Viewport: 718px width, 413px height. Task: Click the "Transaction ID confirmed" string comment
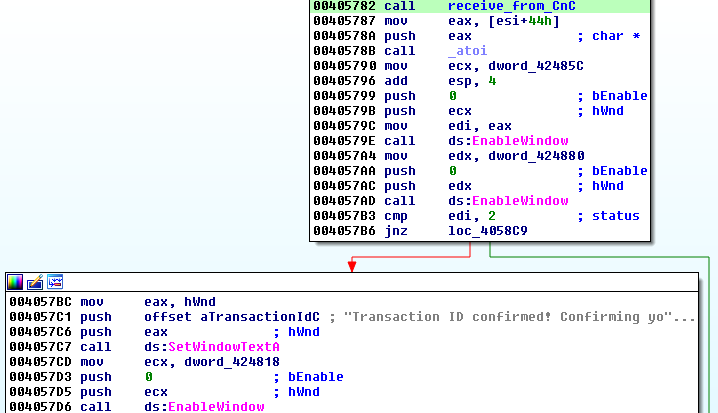pyautogui.click(x=519, y=316)
